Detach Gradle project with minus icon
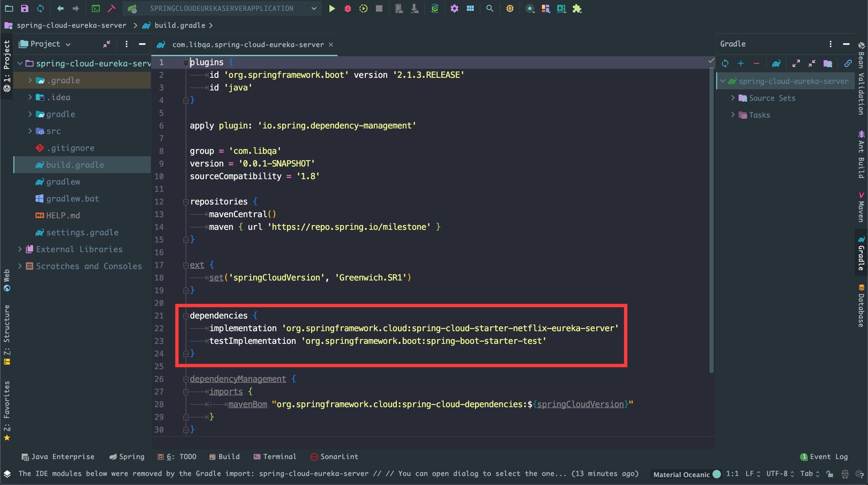The height and width of the screenshot is (485, 868). click(756, 63)
